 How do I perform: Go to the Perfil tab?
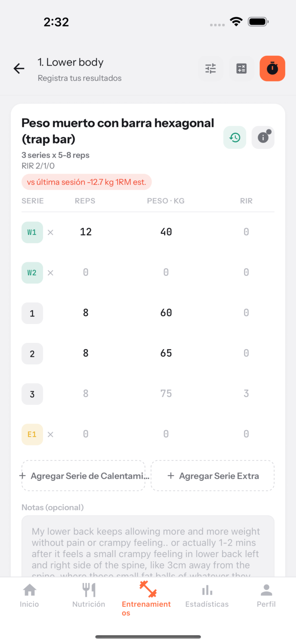[x=266, y=595]
